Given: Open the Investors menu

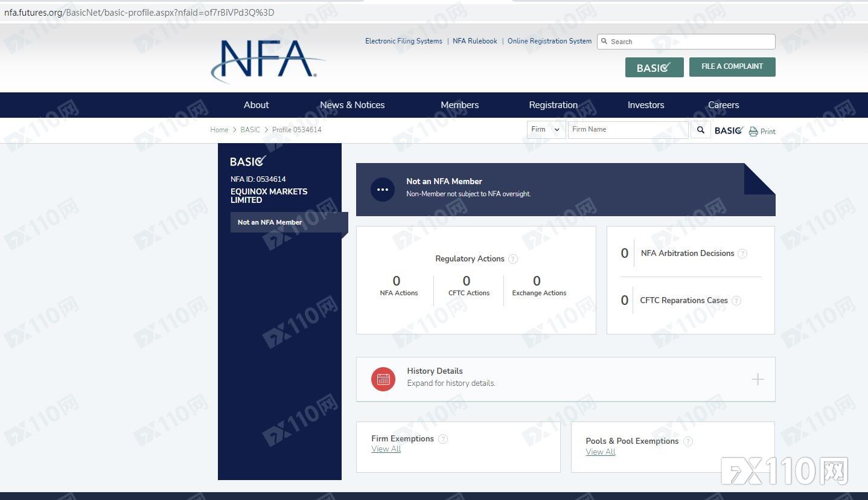Looking at the screenshot, I should click(646, 105).
